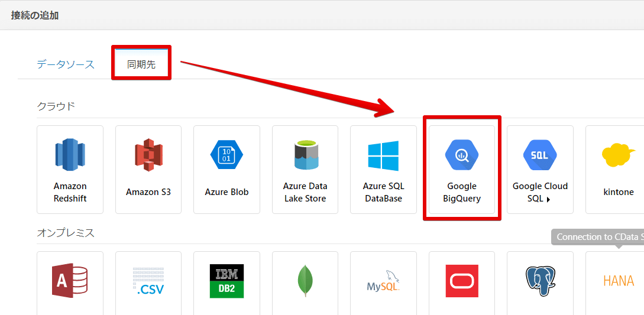The image size is (644, 315).
Task: Click the 接続の追加 dialog title
Action: (x=35, y=16)
